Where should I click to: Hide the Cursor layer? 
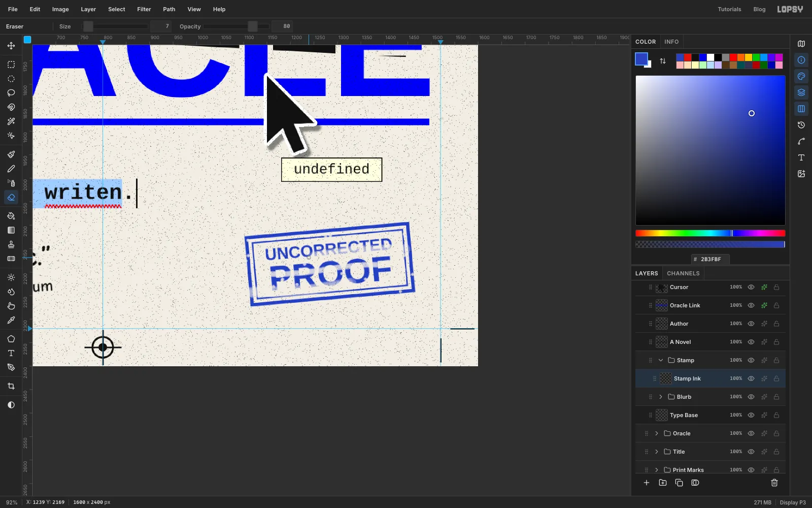coord(751,287)
